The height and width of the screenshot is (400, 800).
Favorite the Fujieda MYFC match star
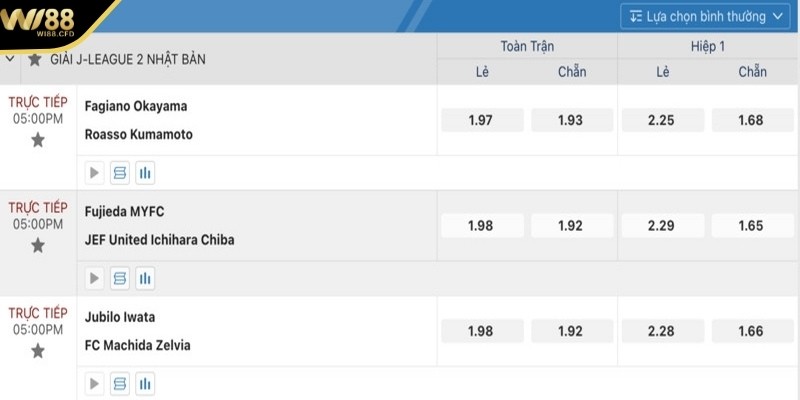[38, 245]
